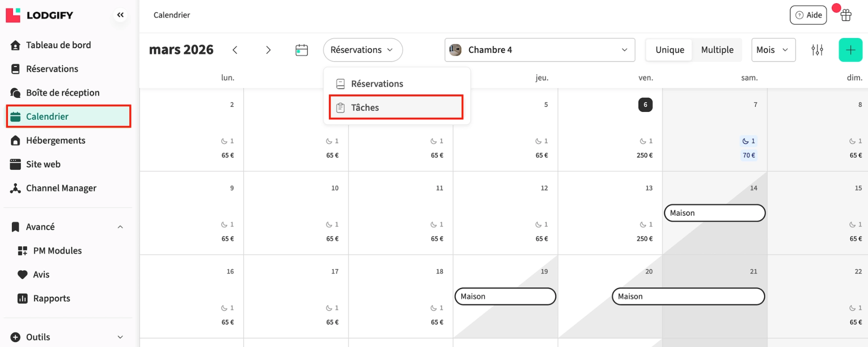
Task: Open the Mois view dropdown
Action: tap(773, 50)
